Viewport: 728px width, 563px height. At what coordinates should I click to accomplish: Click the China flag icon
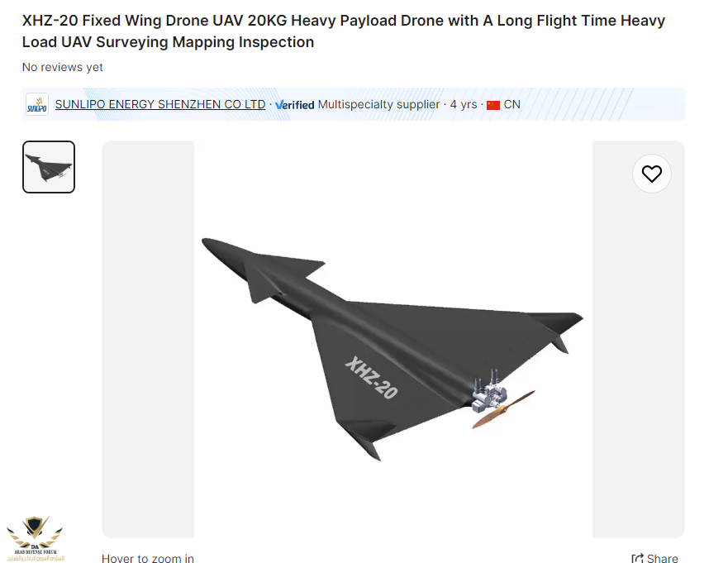click(x=493, y=105)
